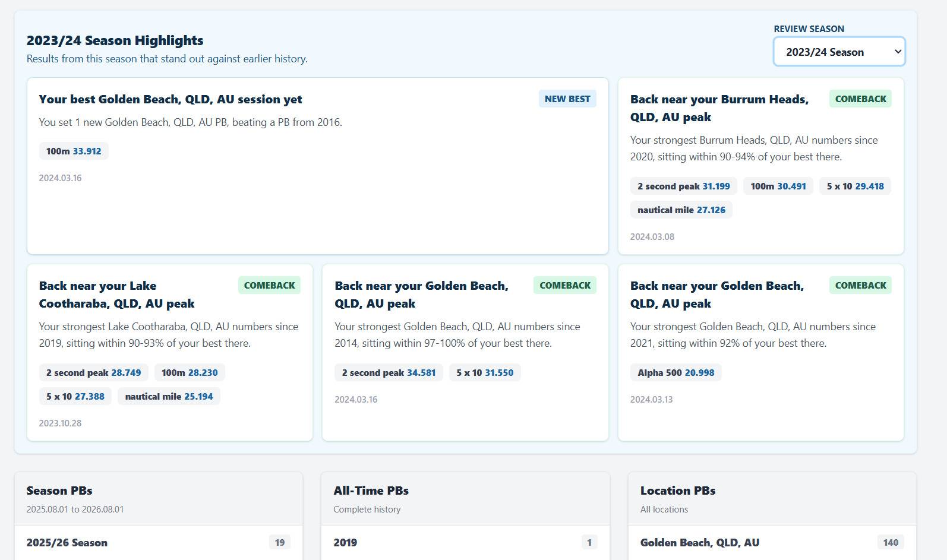Screen dimensions: 947x560
Task: Click the 2023/24 Season Highlights heading
Action: [115, 40]
